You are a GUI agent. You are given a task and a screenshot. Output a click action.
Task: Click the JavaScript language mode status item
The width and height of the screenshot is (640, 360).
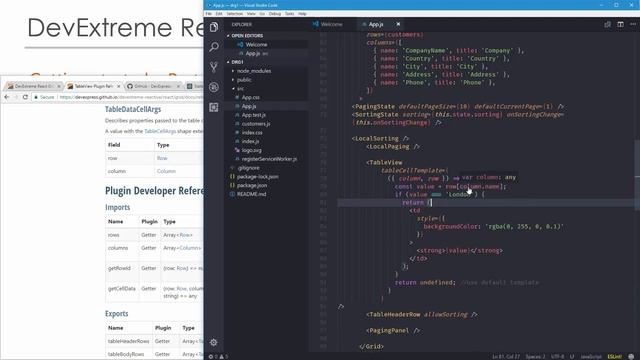[x=591, y=357]
